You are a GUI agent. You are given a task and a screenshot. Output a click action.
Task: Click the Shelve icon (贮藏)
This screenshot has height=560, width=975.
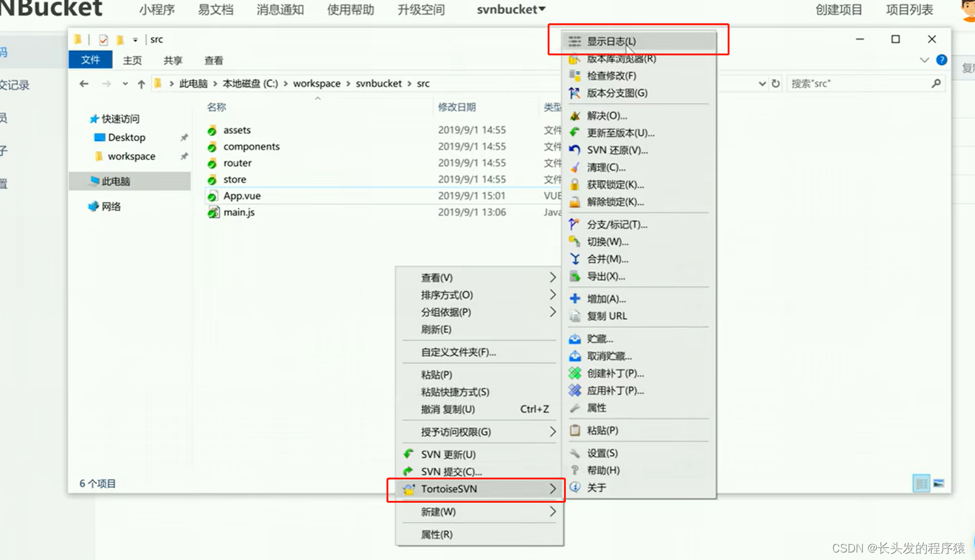pyautogui.click(x=575, y=339)
